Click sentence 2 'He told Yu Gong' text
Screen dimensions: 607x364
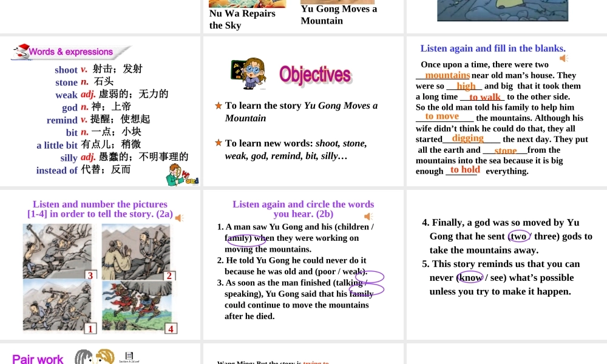click(x=296, y=266)
